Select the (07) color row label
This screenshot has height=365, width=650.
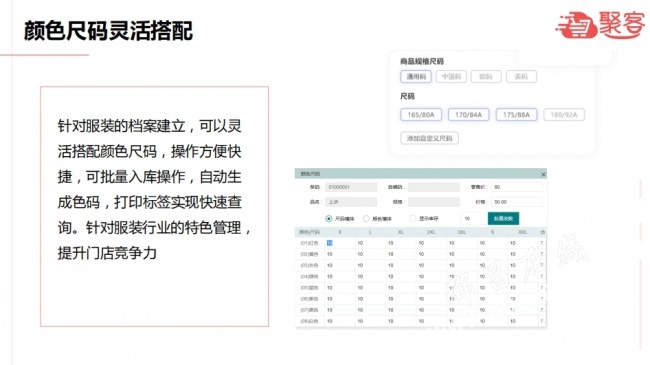tap(310, 310)
